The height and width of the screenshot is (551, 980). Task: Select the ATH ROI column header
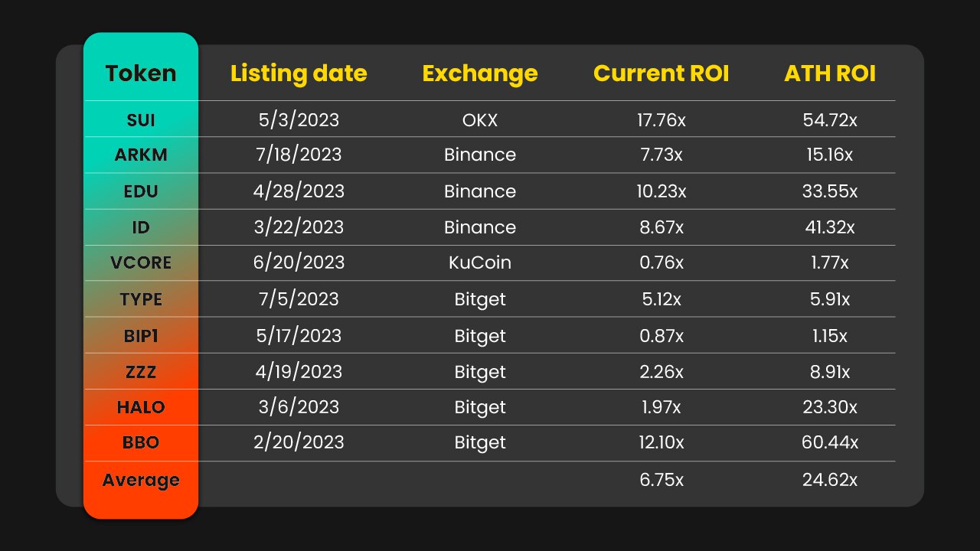(830, 73)
